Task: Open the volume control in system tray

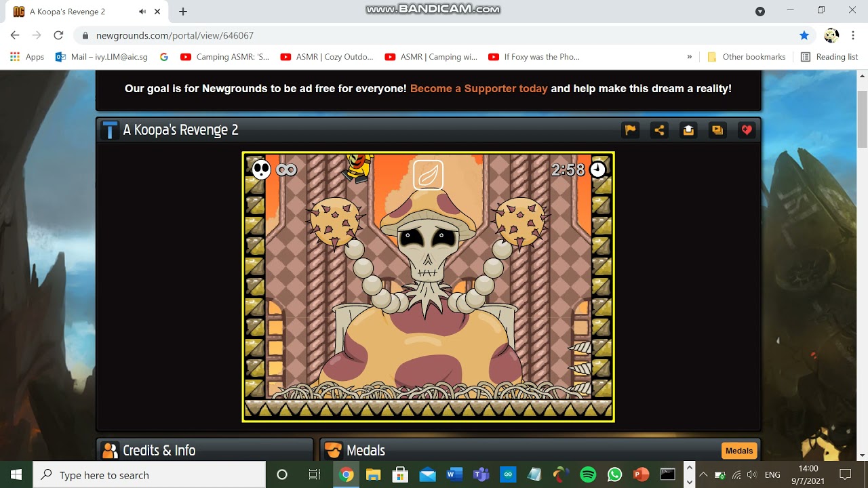Action: 752,474
